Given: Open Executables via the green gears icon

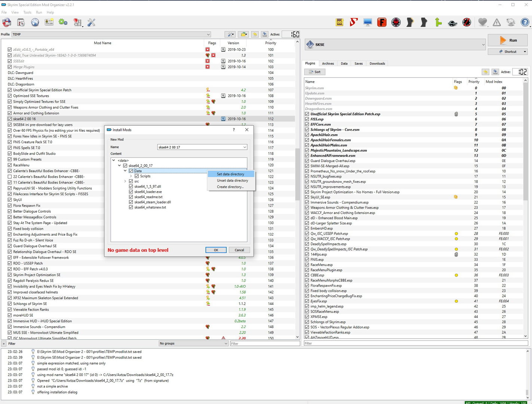Looking at the screenshot, I should (x=63, y=22).
